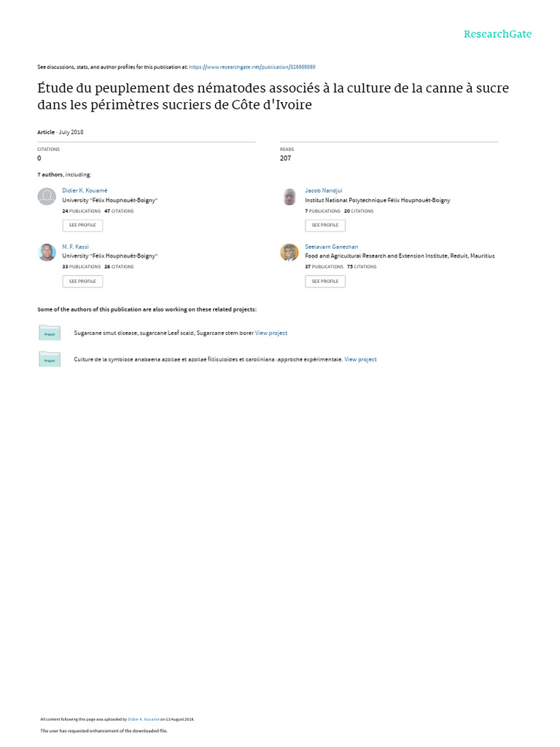Click Seelavarn Ganeshan's profile photo

coord(289,252)
